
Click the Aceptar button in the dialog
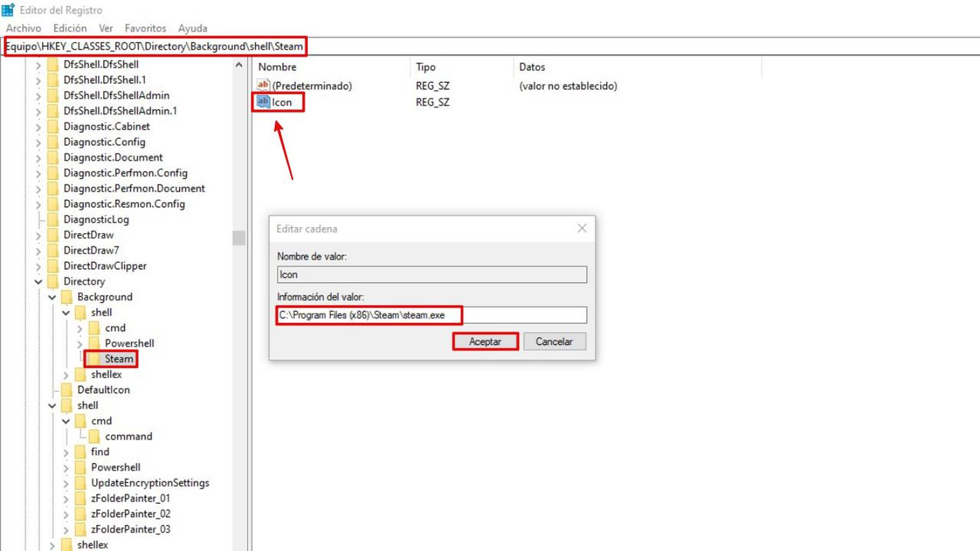tap(485, 342)
